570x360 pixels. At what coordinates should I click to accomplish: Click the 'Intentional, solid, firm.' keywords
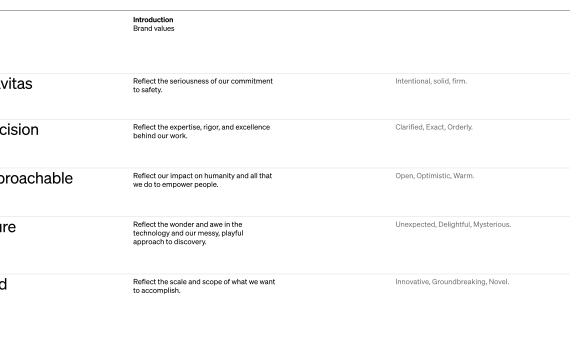[x=431, y=81]
